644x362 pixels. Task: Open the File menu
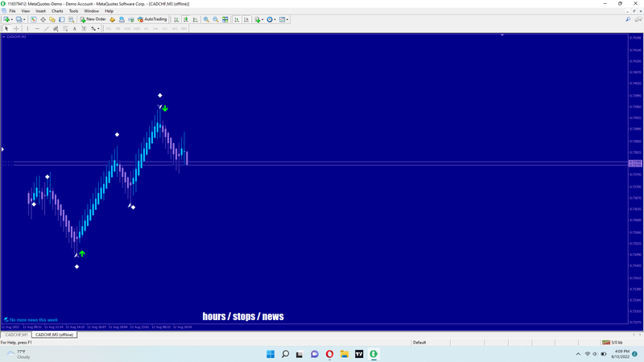12,11
